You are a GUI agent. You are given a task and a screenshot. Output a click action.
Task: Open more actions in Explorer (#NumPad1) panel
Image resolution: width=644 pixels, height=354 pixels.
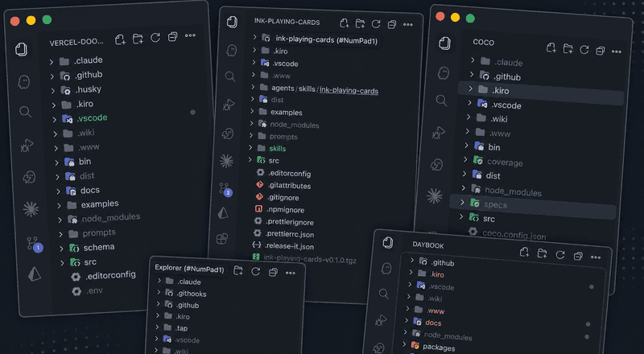[291, 273]
